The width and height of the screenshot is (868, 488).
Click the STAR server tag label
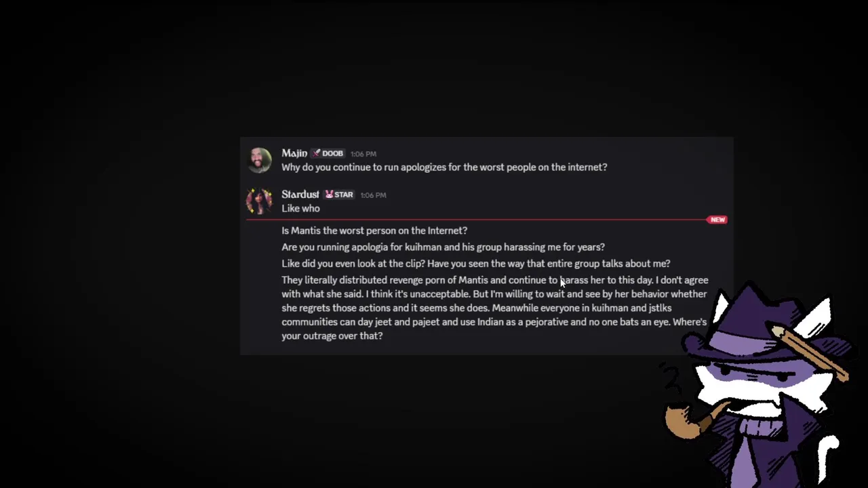(x=344, y=195)
